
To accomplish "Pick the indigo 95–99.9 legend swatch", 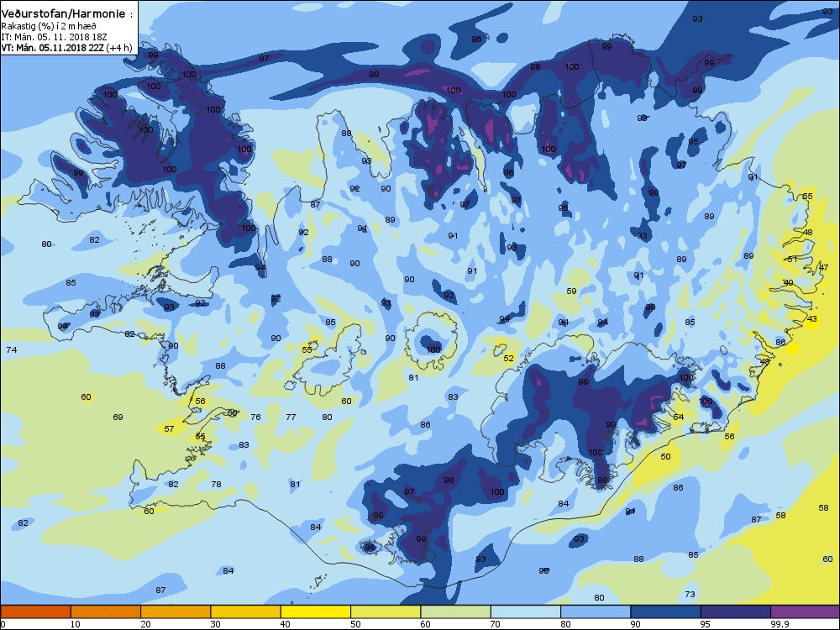I will coord(736,612).
